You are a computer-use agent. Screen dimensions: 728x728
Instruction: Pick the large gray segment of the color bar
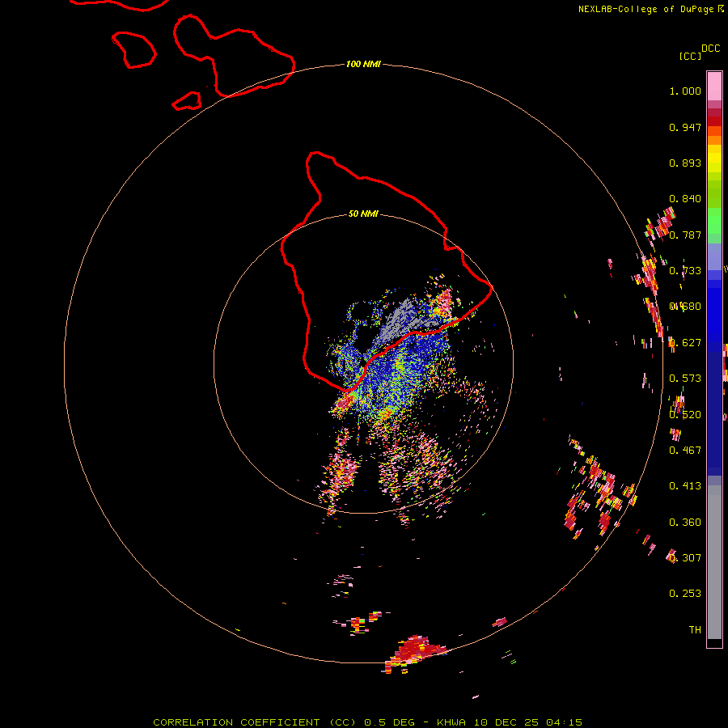click(714, 562)
